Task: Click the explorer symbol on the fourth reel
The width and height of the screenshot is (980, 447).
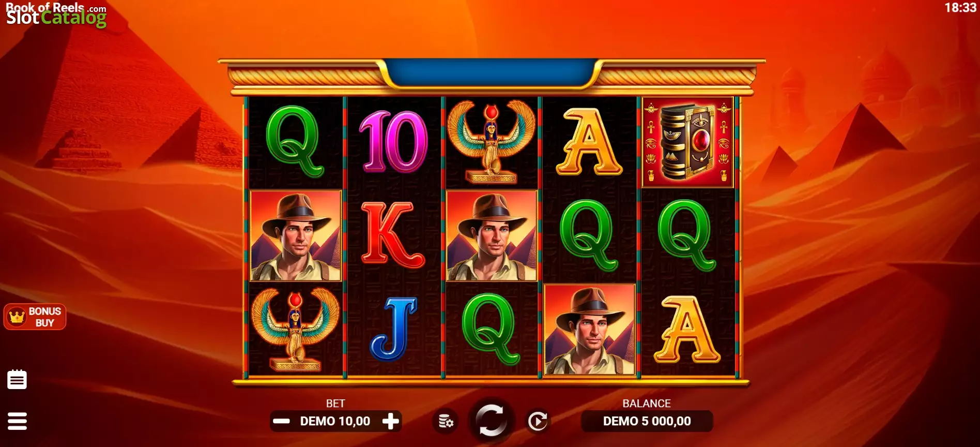Action: (x=590, y=330)
